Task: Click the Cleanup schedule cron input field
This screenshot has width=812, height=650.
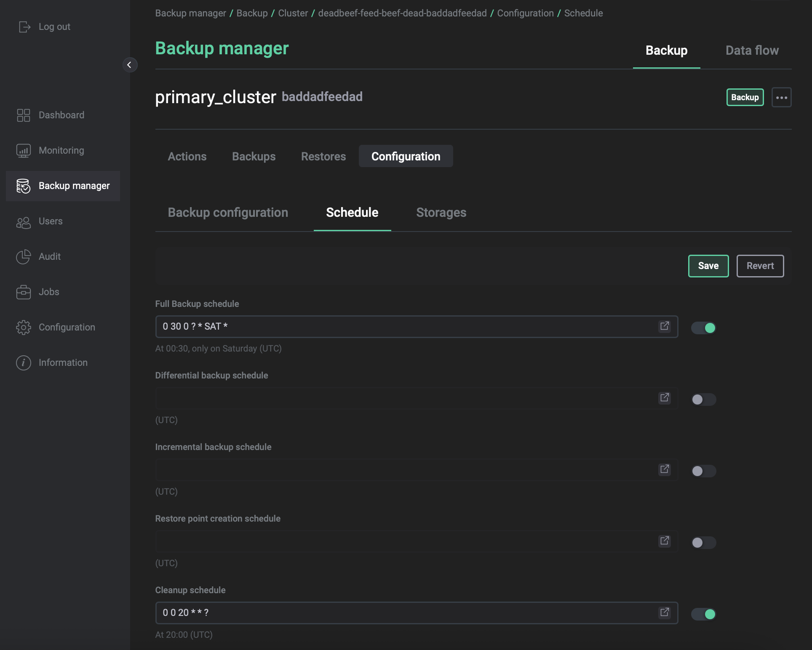Action: click(x=379, y=613)
